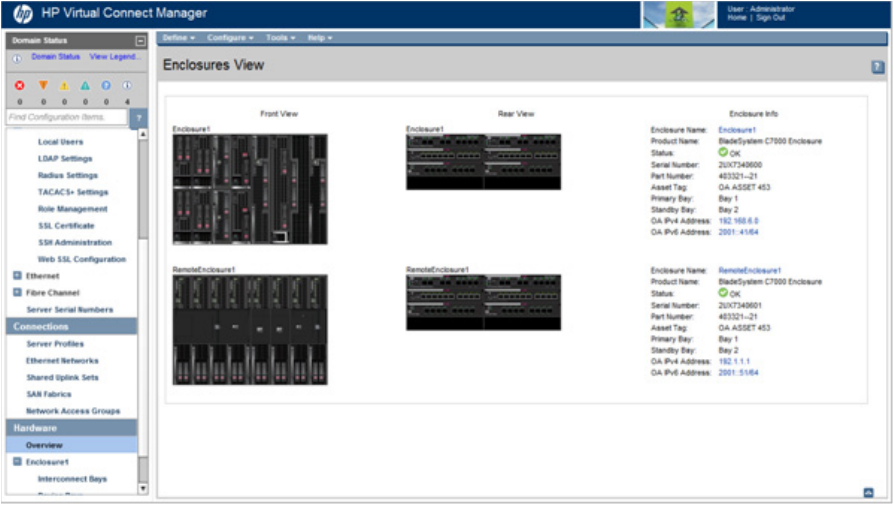
Task: Open the RemoteEnclosure1 name link
Action: coord(749,270)
